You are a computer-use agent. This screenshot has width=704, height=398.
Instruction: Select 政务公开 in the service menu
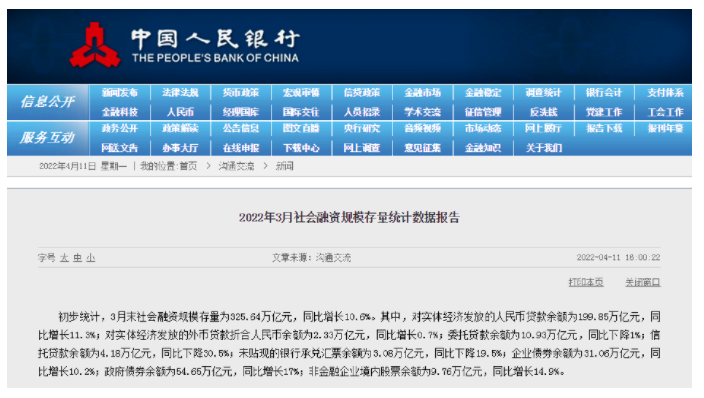point(119,128)
